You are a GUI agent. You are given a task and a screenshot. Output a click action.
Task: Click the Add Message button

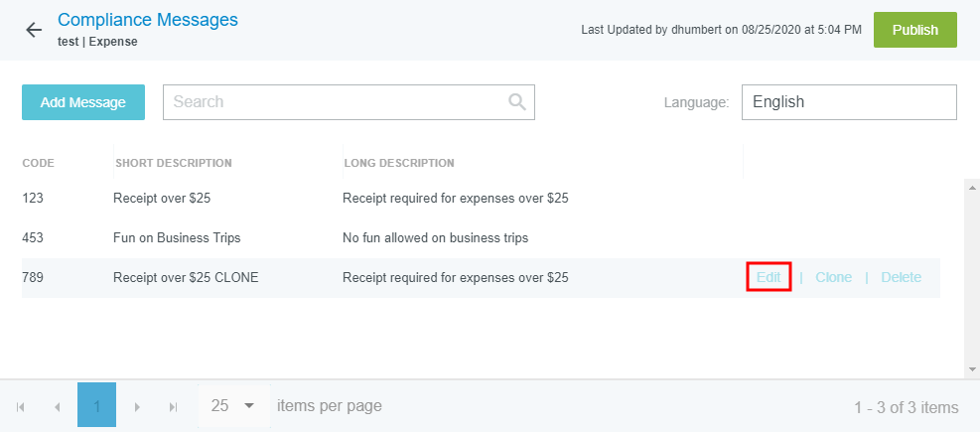click(83, 102)
